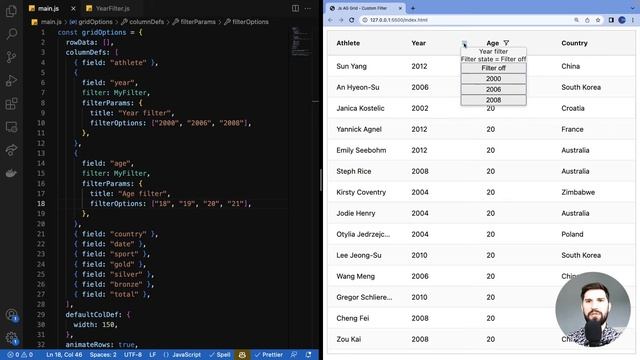Click the Kirsty Coventry athlete cell

coord(361,192)
